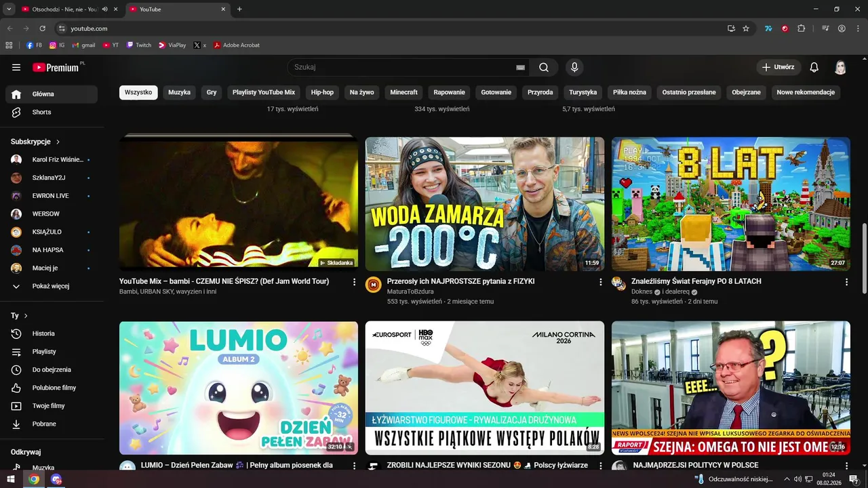This screenshot has width=868, height=488.
Task: Open Główna home in the sidebar
Action: pyautogui.click(x=52, y=94)
